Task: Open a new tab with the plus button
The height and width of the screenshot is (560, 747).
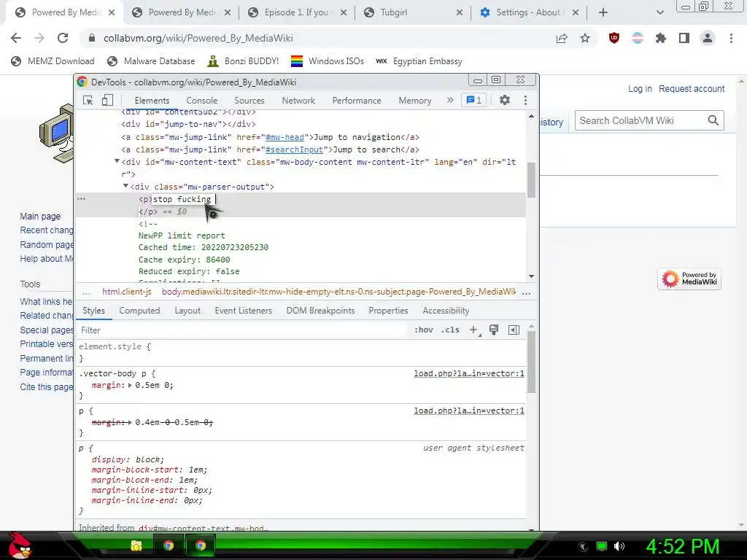Action: [x=603, y=12]
